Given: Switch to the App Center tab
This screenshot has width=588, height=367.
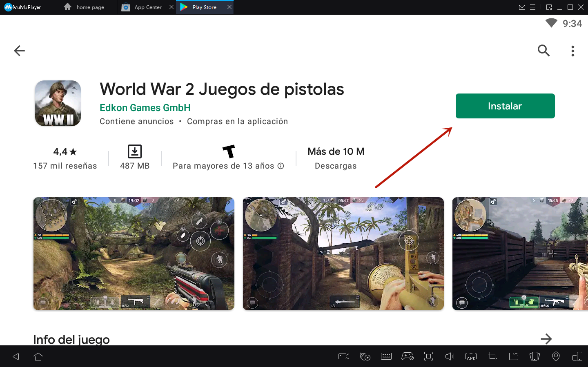Looking at the screenshot, I should pos(143,7).
